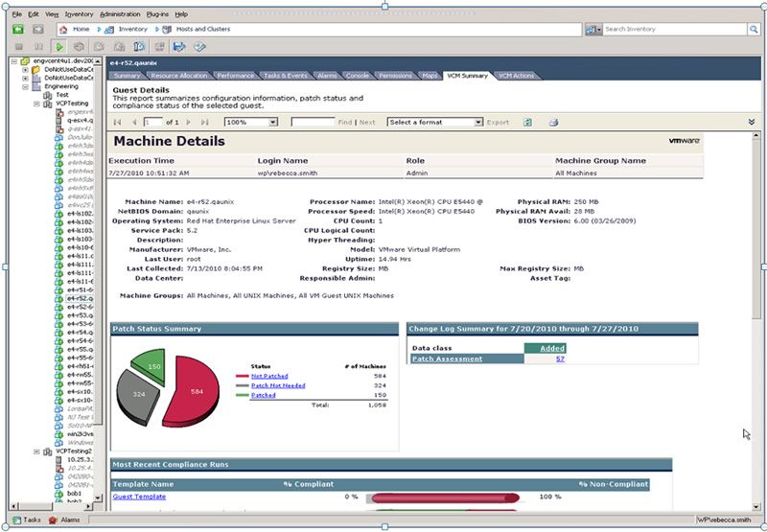This screenshot has height=532, width=767.
Task: Open the Administration menu
Action: tap(120, 15)
